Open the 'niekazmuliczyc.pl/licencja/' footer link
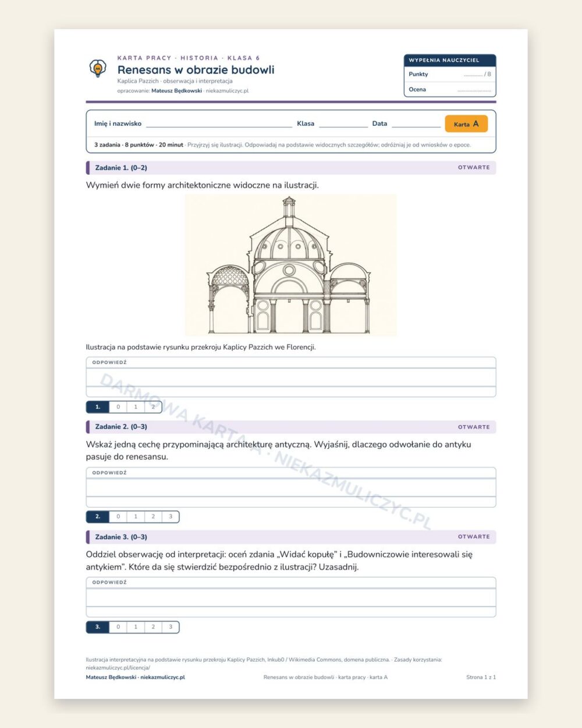The height and width of the screenshot is (728, 582). [118, 668]
